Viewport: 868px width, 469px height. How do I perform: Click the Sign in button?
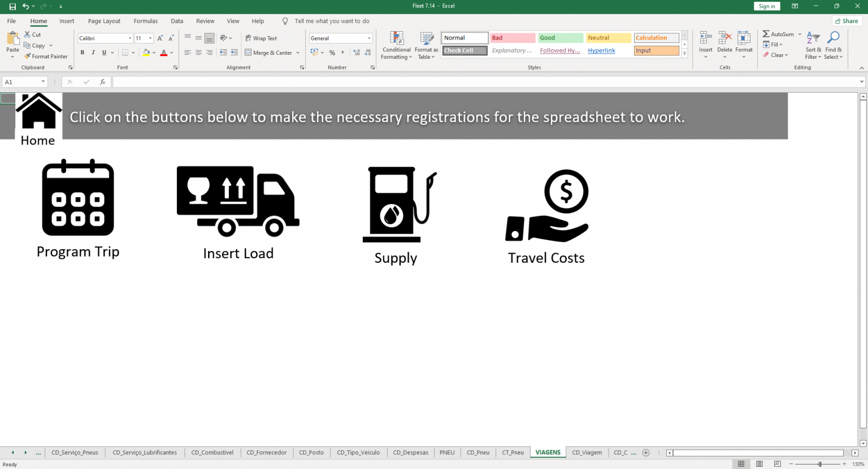[767, 6]
